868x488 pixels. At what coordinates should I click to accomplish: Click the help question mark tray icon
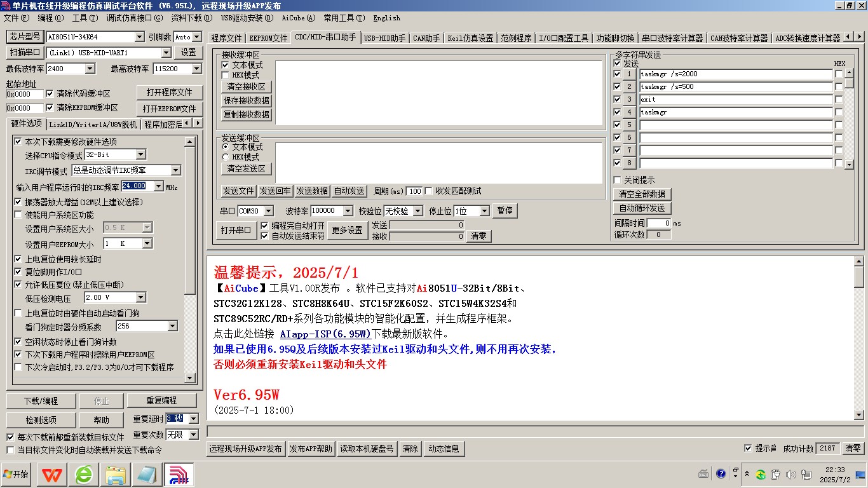tap(721, 473)
